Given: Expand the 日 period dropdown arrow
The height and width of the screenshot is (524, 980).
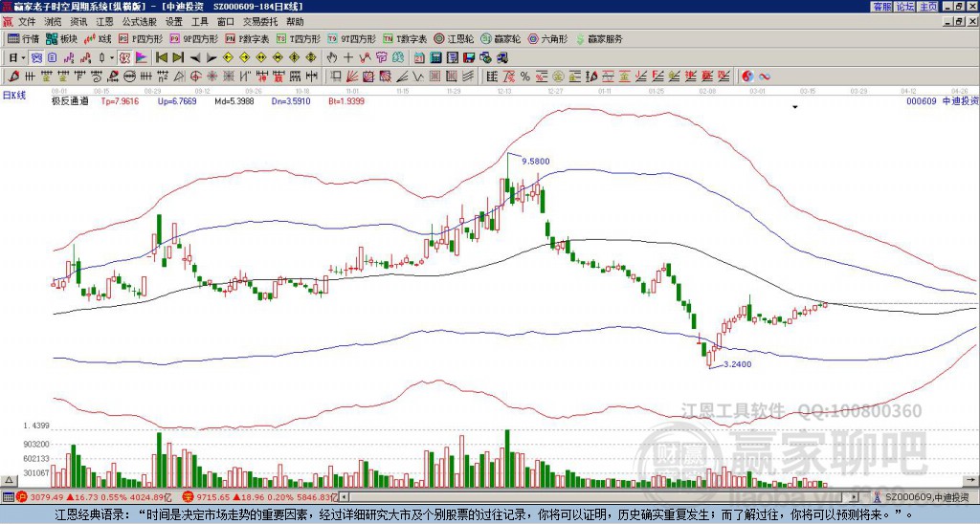Looking at the screenshot, I should 24,58.
